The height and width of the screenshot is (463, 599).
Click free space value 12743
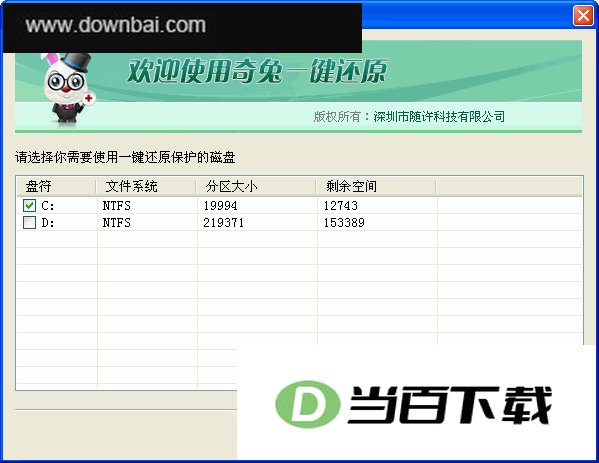point(341,206)
